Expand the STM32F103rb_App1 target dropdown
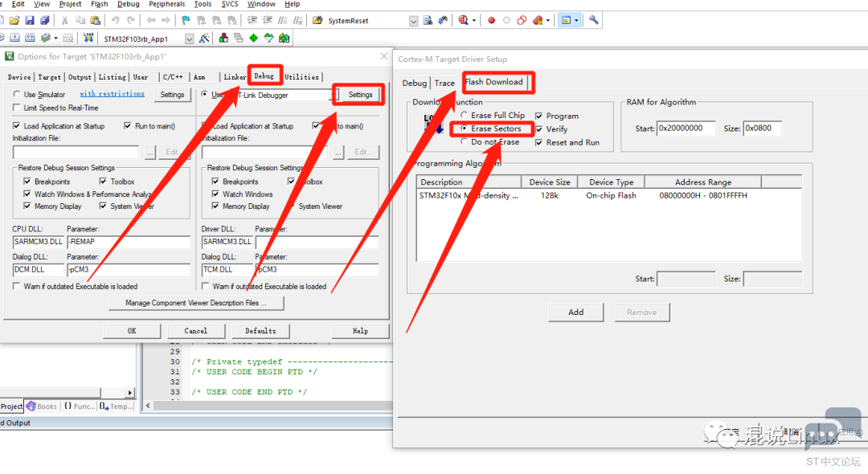The height and width of the screenshot is (474, 868). pyautogui.click(x=190, y=39)
